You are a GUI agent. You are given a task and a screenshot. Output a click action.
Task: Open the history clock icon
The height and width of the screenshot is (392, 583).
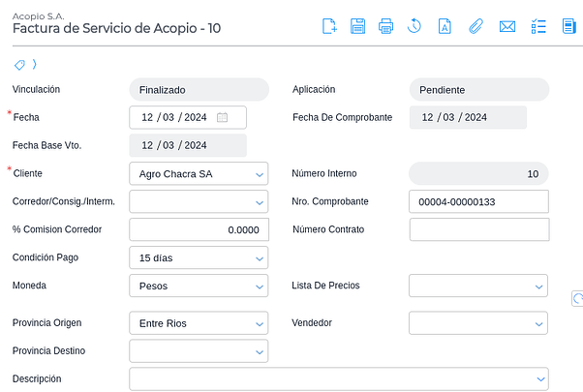tap(414, 26)
